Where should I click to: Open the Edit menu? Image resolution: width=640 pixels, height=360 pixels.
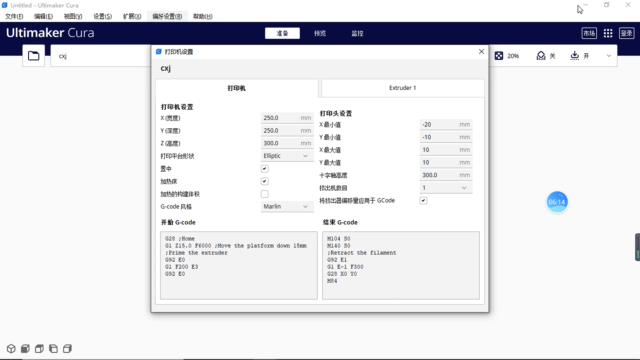[43, 16]
